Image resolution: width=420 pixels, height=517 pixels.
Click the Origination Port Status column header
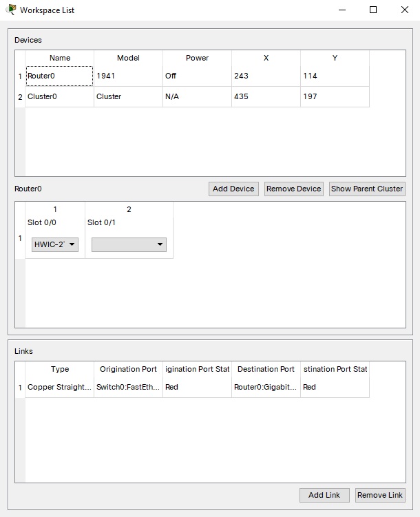point(197,369)
